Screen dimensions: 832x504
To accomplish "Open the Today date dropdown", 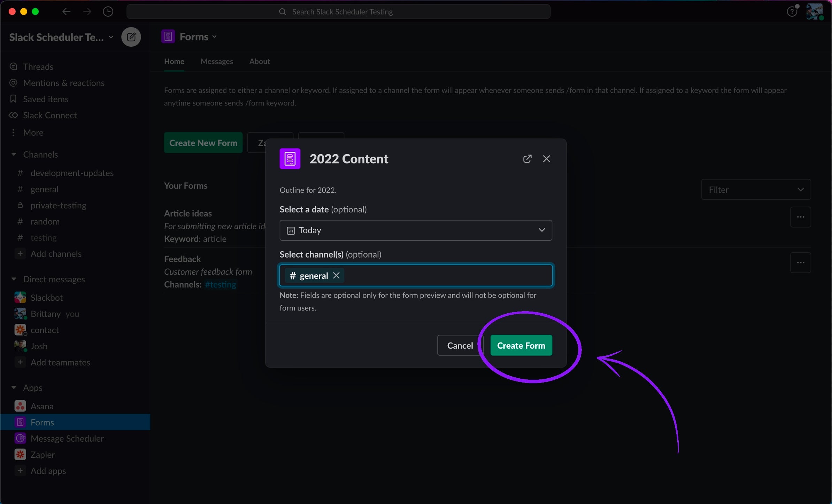I will click(x=415, y=230).
